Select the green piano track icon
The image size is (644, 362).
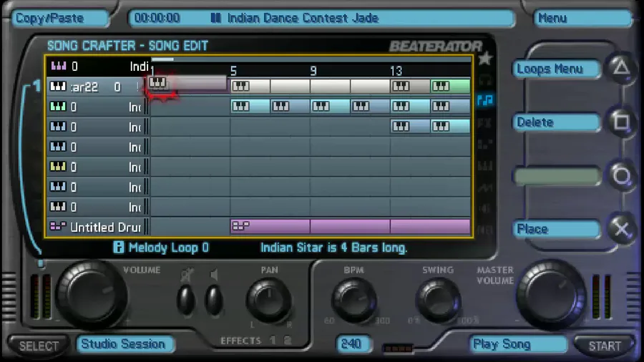pyautogui.click(x=58, y=107)
